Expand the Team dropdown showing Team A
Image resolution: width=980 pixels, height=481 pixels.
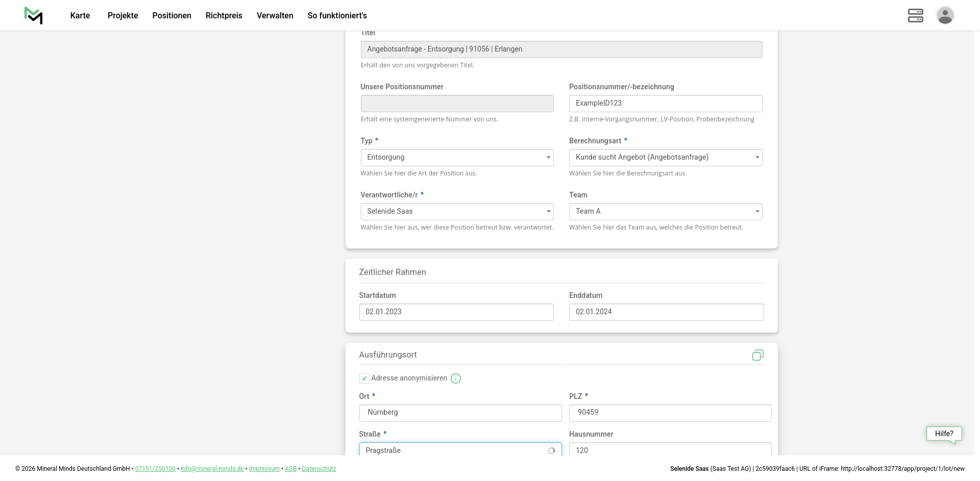(665, 212)
